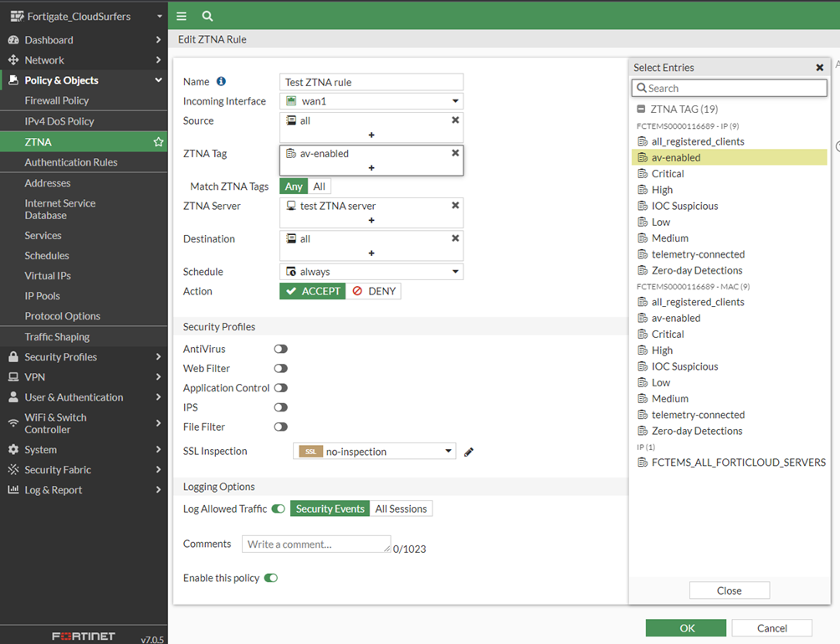Expand the Dashboard menu chevron
Viewport: 840px width, 644px height.
pos(158,39)
